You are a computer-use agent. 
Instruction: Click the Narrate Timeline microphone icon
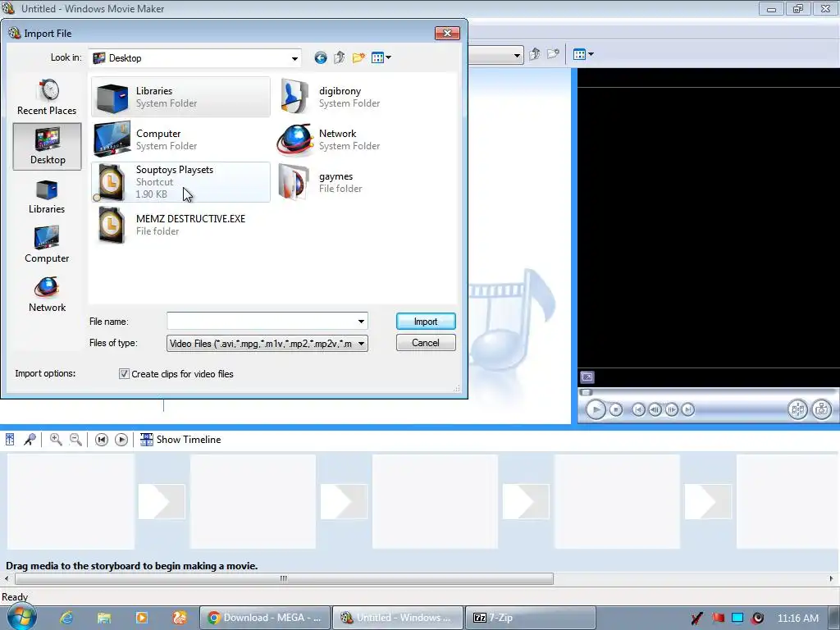pyautogui.click(x=30, y=440)
